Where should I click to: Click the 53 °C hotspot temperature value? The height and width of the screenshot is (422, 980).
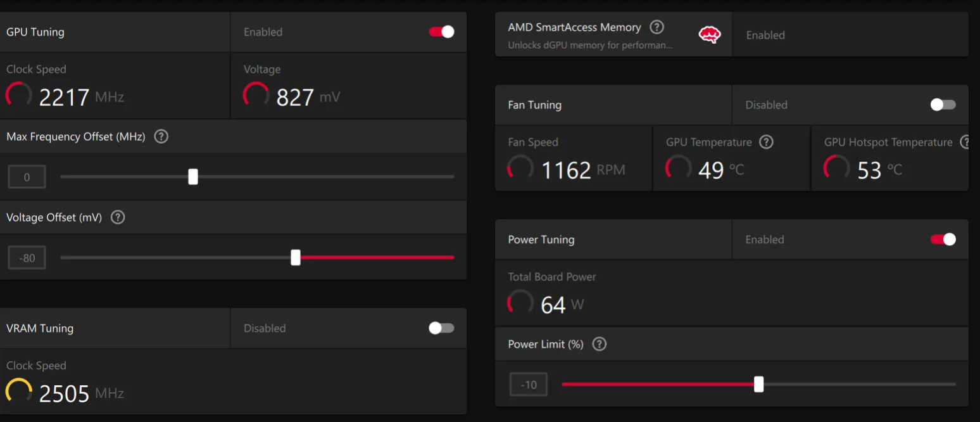[880, 170]
